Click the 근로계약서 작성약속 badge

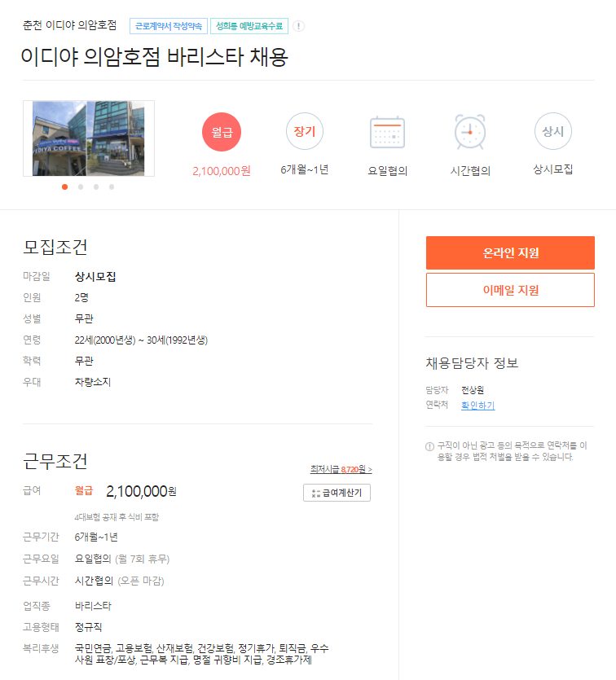pyautogui.click(x=169, y=26)
